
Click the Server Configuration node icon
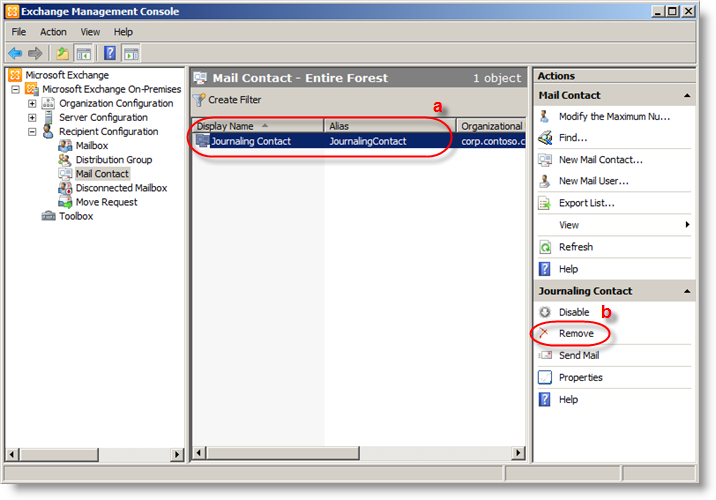(x=48, y=117)
